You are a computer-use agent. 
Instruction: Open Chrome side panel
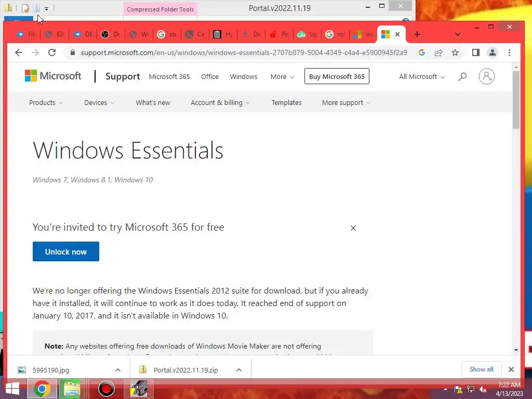point(476,52)
